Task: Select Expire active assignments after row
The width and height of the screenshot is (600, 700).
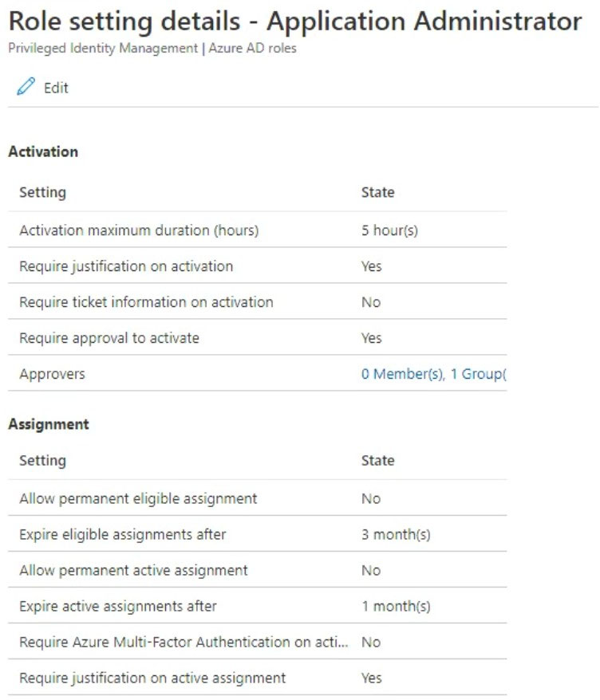Action: click(258, 606)
